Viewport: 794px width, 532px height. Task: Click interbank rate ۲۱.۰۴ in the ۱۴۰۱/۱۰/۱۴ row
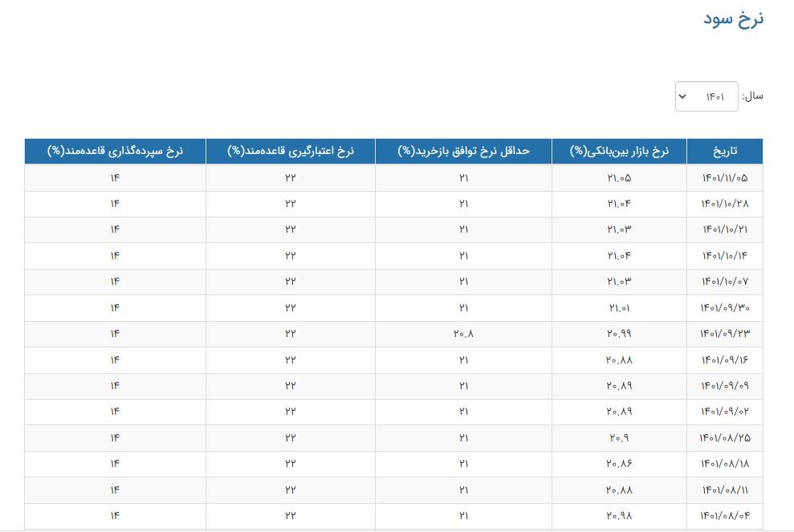coord(619,256)
